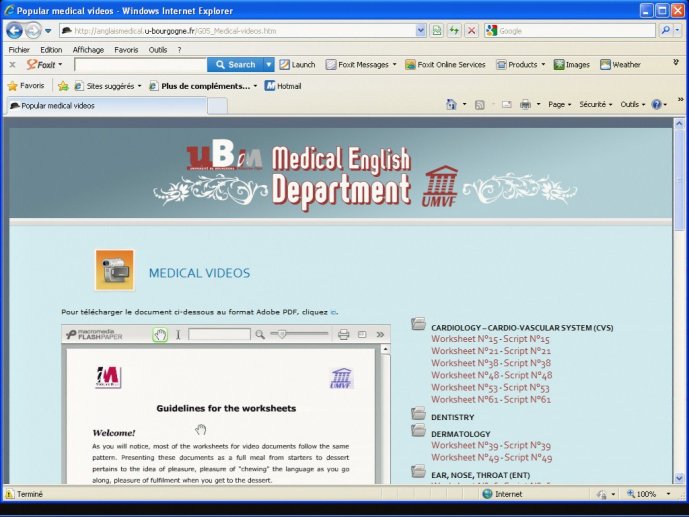This screenshot has width=689, height=517.
Task: Open the Edition menu
Action: coord(51,50)
